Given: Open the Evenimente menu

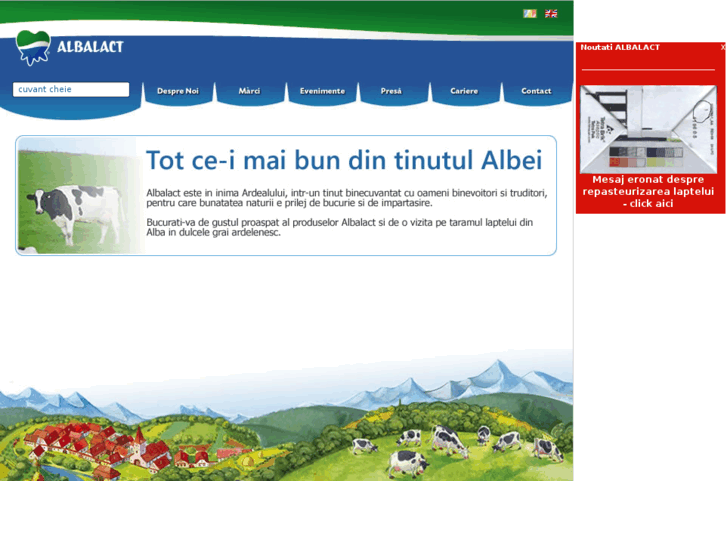Looking at the screenshot, I should coord(322,91).
